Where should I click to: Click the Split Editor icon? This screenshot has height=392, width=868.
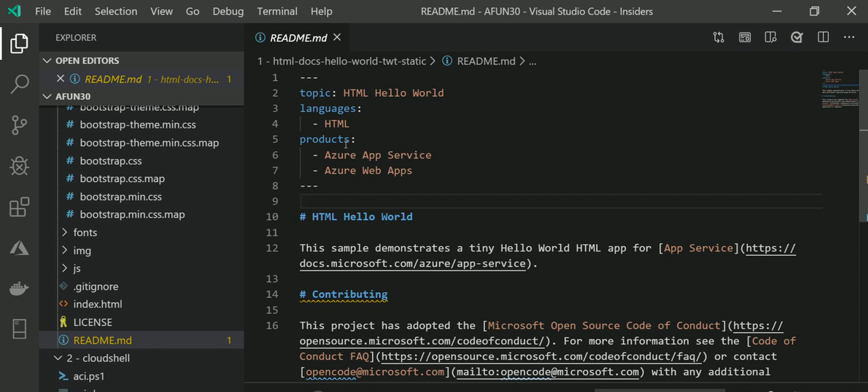[823, 37]
